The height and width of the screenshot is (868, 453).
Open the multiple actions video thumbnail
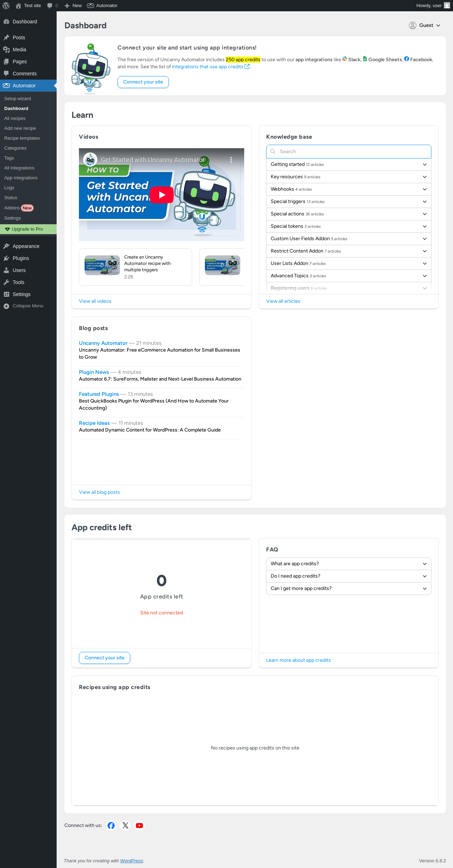223,265
